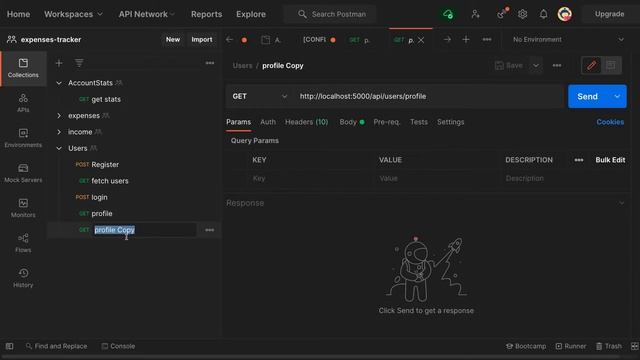Create new collection with plus icon
The height and width of the screenshot is (360, 640).
[x=59, y=63]
